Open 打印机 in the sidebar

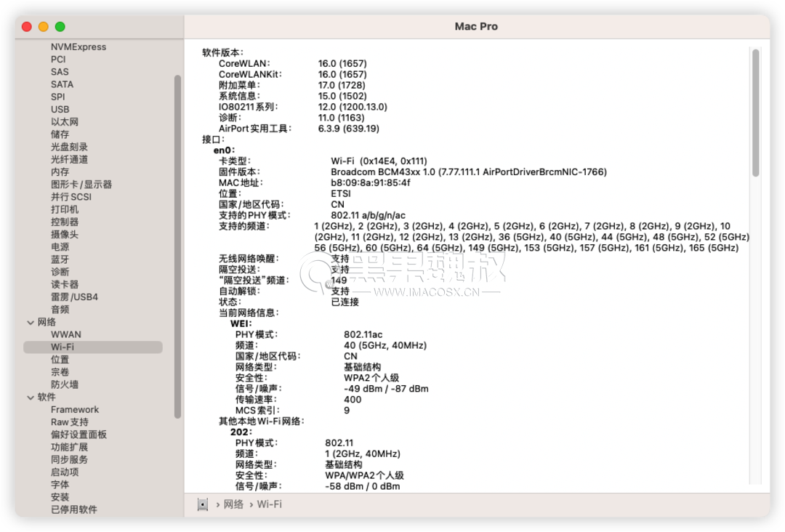pyautogui.click(x=65, y=210)
